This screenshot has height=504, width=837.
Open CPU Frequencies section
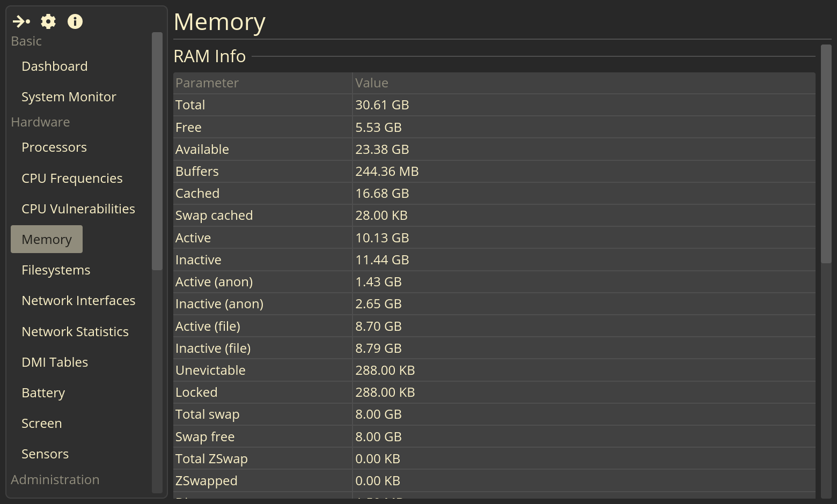point(72,179)
